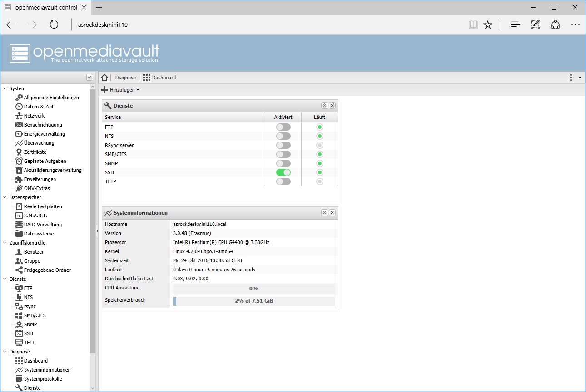Viewport: 586px width, 392px height.
Task: Open Benachrichtigung envelope icon
Action: [x=19, y=125]
